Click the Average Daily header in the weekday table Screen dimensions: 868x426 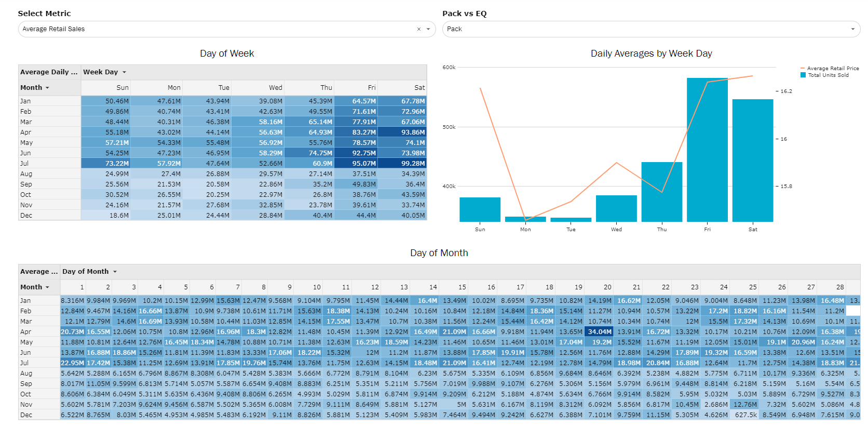pos(49,72)
